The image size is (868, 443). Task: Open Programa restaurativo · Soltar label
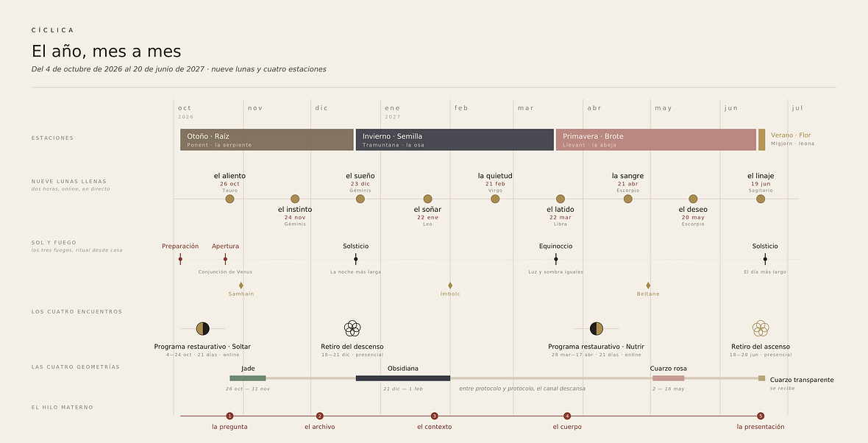point(202,347)
